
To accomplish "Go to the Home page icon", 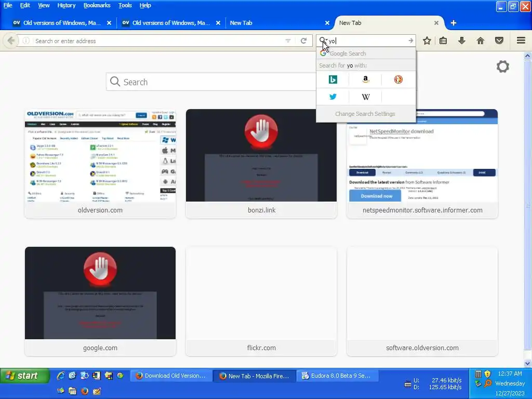I will 480,41.
